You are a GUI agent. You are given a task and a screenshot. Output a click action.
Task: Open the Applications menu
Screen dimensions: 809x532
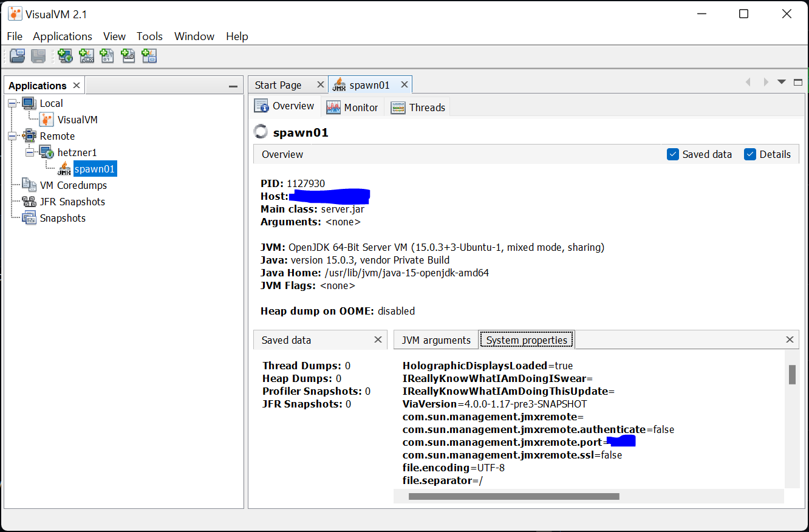63,36
